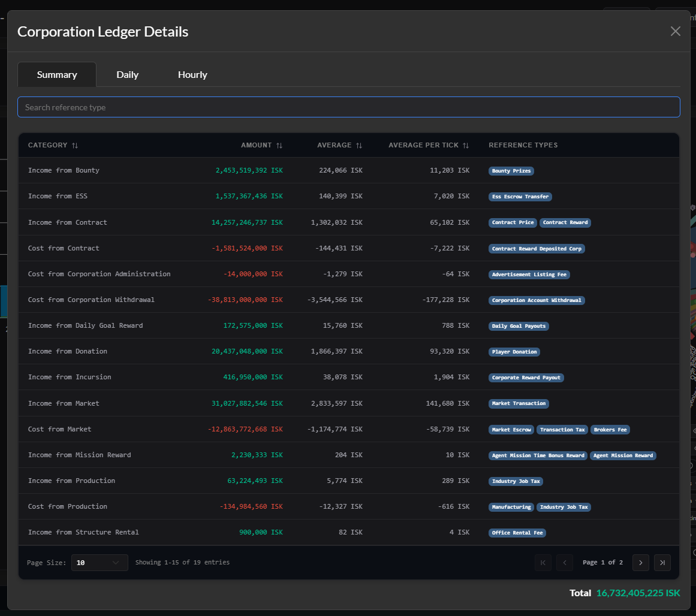696x616 pixels.
Task: Sort by Category column arrows icon
Action: (x=75, y=146)
